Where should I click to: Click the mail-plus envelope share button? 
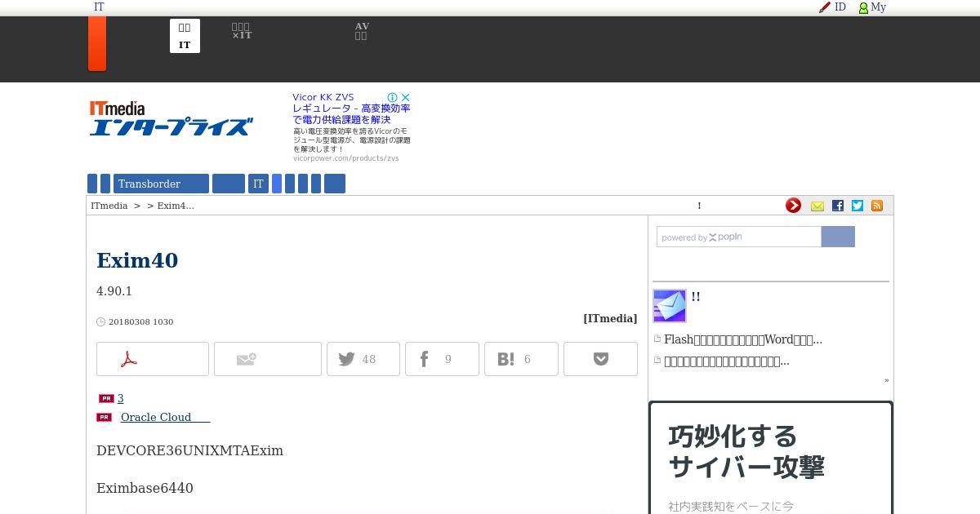point(268,359)
